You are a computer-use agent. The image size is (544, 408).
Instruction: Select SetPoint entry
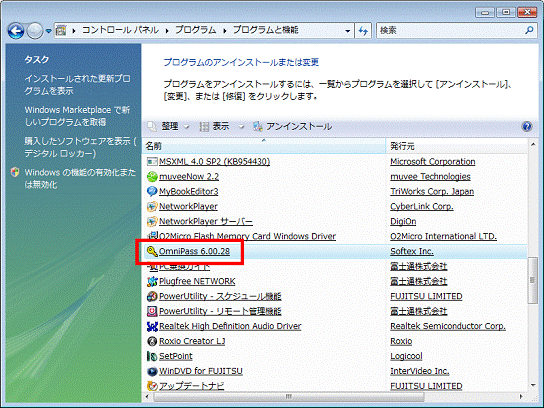[176, 356]
